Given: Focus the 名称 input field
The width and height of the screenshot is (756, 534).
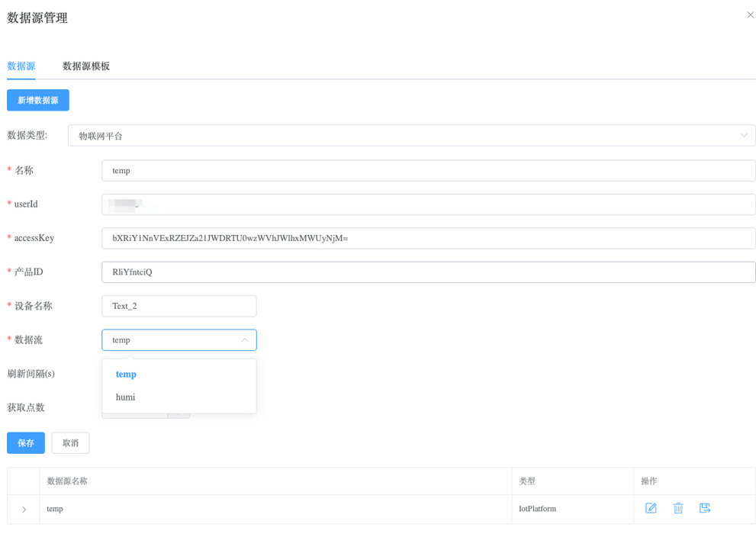Looking at the screenshot, I should tap(427, 171).
